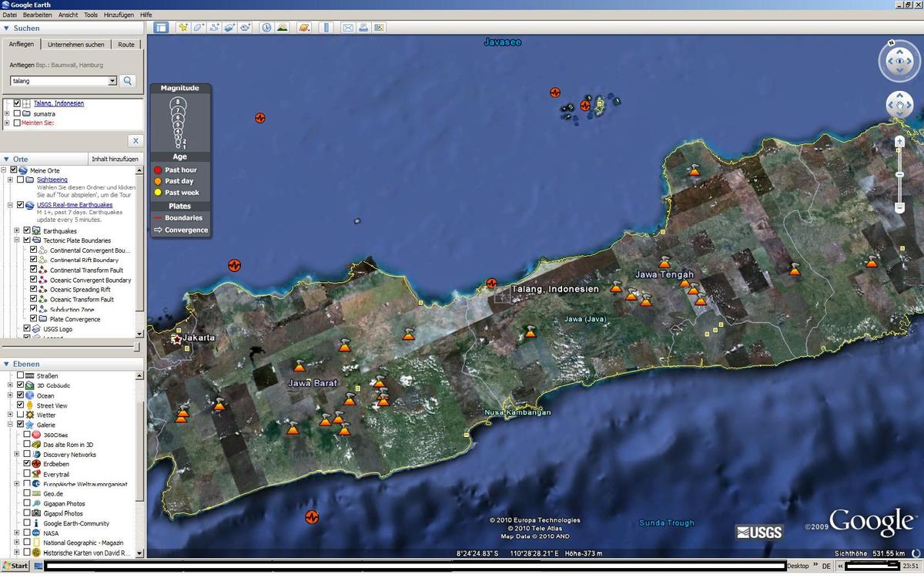Click the print icon in toolbar
The height and width of the screenshot is (578, 924).
363,28
